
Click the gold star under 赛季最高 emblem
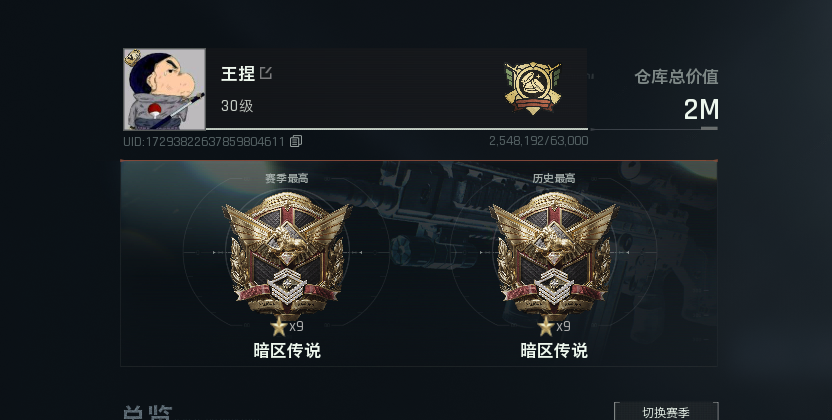pos(279,327)
